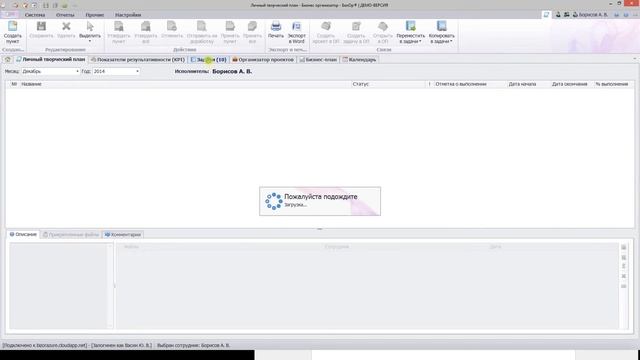Click the Подключено к server status text
The height and width of the screenshot is (360, 640).
point(45,345)
